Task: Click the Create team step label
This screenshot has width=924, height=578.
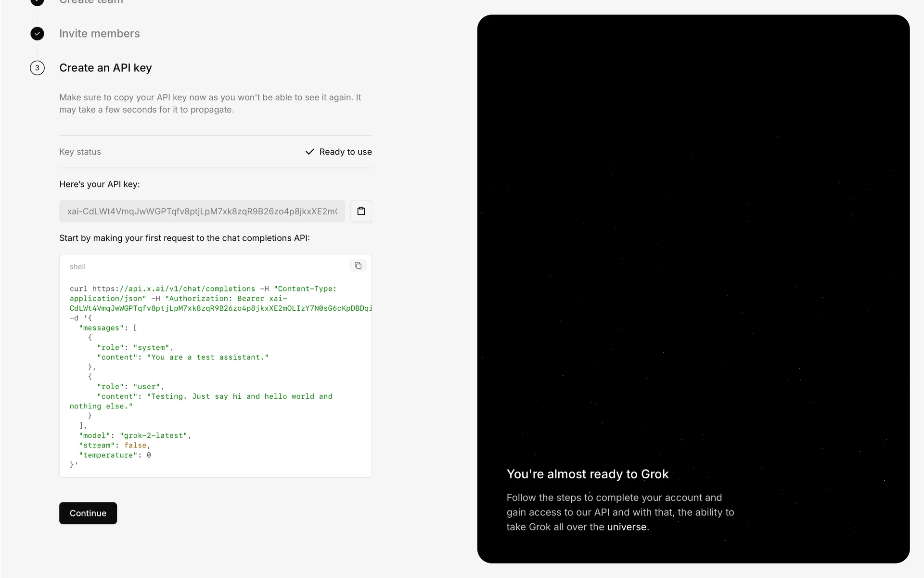Action: 91,2
